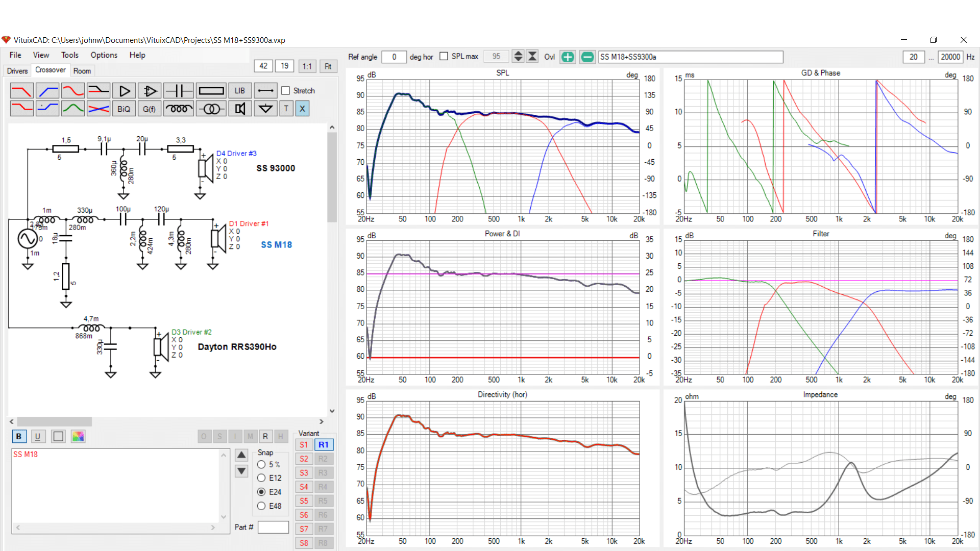The width and height of the screenshot is (980, 551).
Task: Add a BiQ biquad filter block
Action: tap(124, 109)
